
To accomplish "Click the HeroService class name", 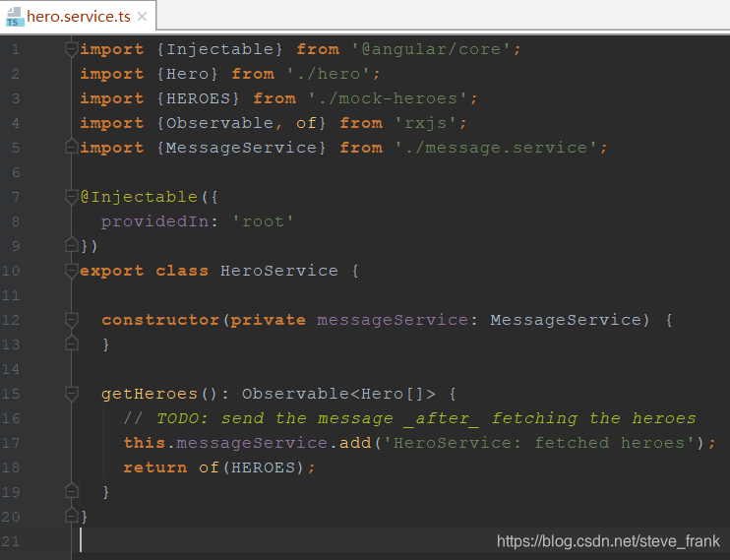I will [x=279, y=271].
